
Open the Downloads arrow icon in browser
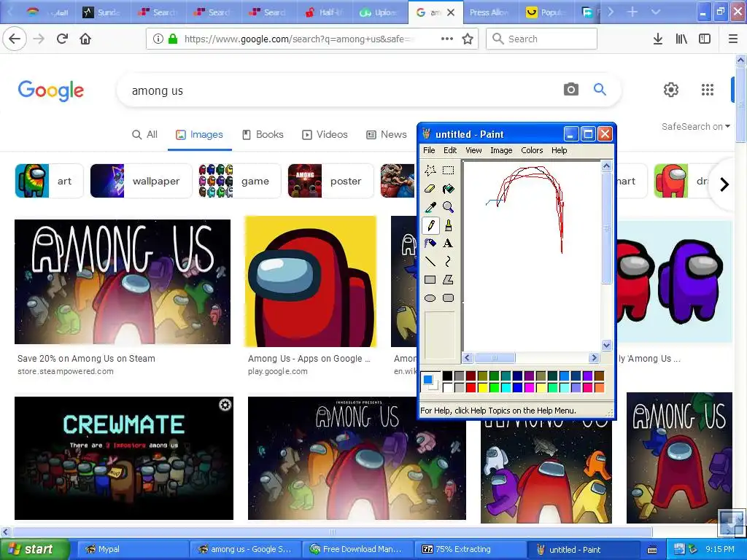pos(657,39)
